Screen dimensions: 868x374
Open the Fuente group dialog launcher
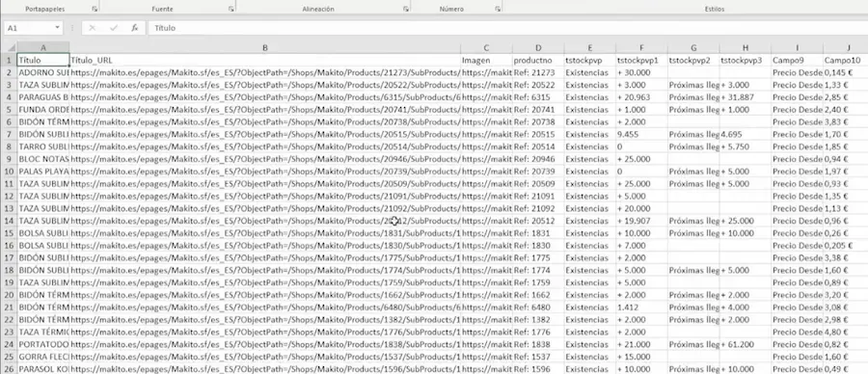[231, 10]
